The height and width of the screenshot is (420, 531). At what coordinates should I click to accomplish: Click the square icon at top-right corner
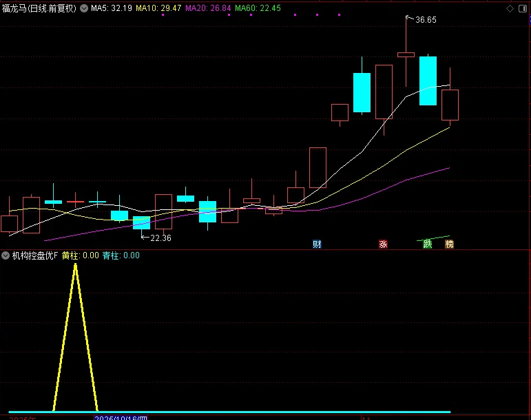(523, 8)
